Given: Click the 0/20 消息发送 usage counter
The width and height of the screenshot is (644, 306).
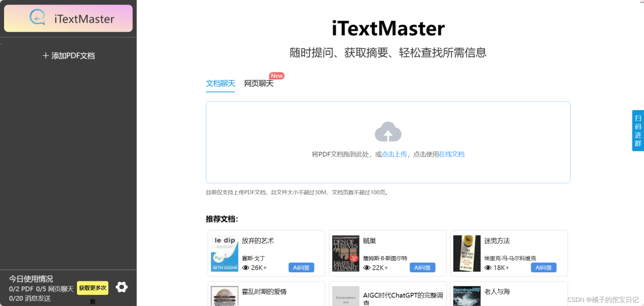Looking at the screenshot, I should 30,298.
